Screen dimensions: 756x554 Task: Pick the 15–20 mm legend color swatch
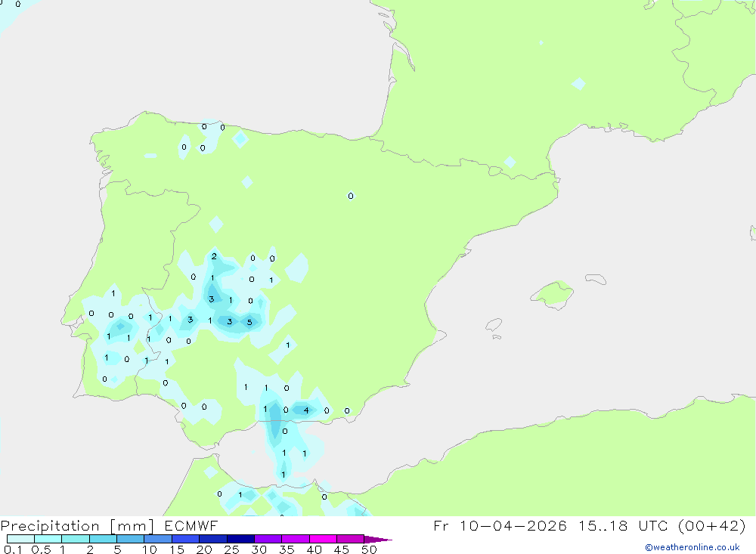[x=185, y=539]
